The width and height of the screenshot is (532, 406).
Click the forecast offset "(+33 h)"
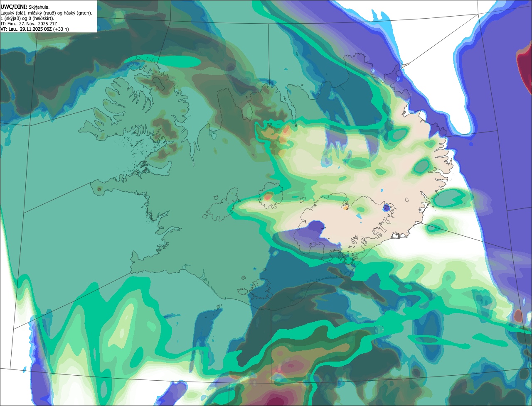(61, 29)
